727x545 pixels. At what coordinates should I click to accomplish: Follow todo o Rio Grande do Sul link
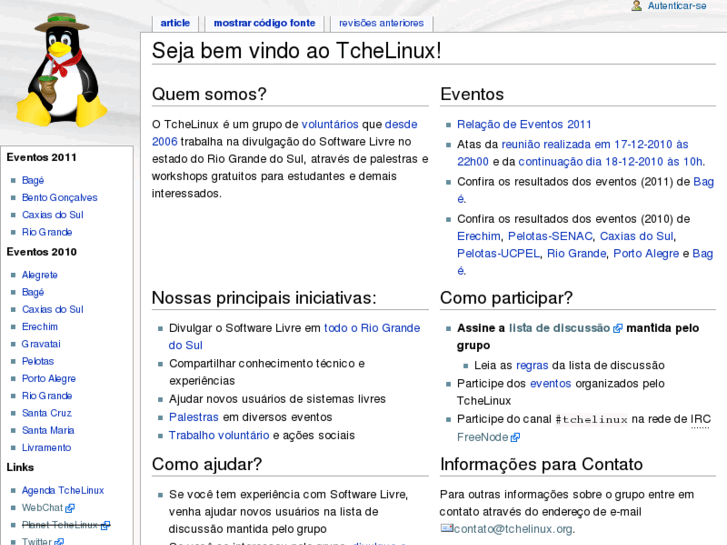click(372, 328)
